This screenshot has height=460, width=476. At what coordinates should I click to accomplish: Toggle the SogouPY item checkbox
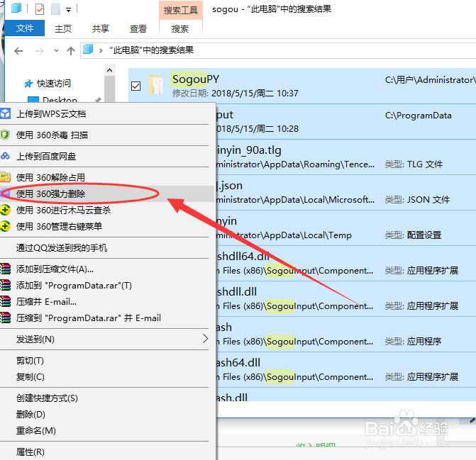tap(136, 86)
